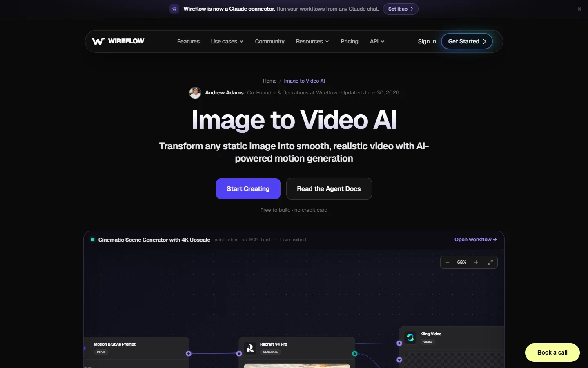Click Cinematic Scene Generator with 4K Upscale title

tap(154, 240)
